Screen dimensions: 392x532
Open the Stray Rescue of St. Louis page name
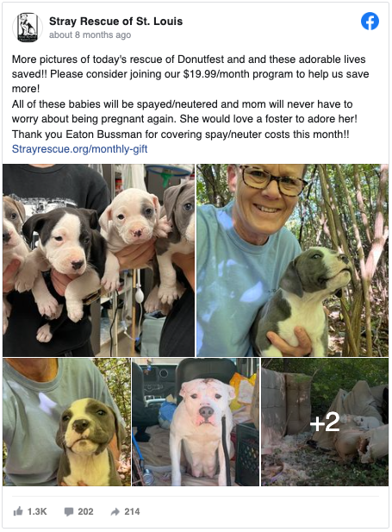coord(116,22)
